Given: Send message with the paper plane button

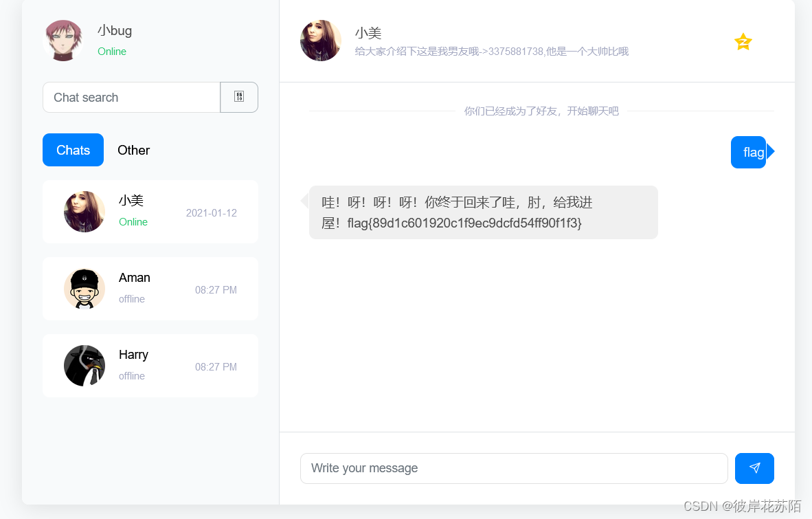Looking at the screenshot, I should [754, 468].
